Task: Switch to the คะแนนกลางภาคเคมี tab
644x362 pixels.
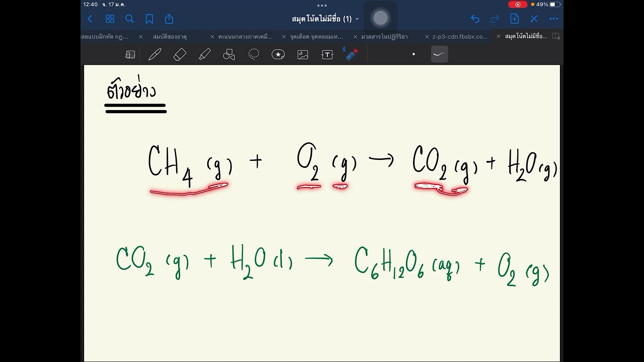Action: pos(245,37)
